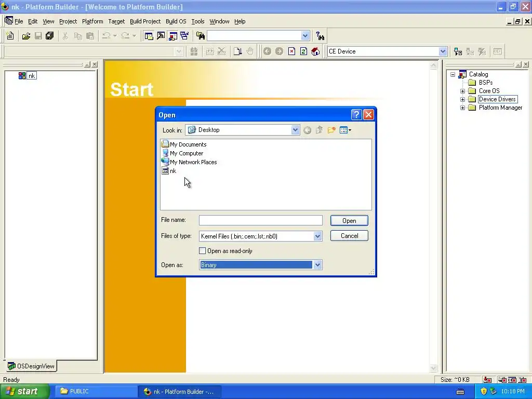Click the Start page scrollbar down arrow
This screenshot has height=399, width=532.
[433, 368]
